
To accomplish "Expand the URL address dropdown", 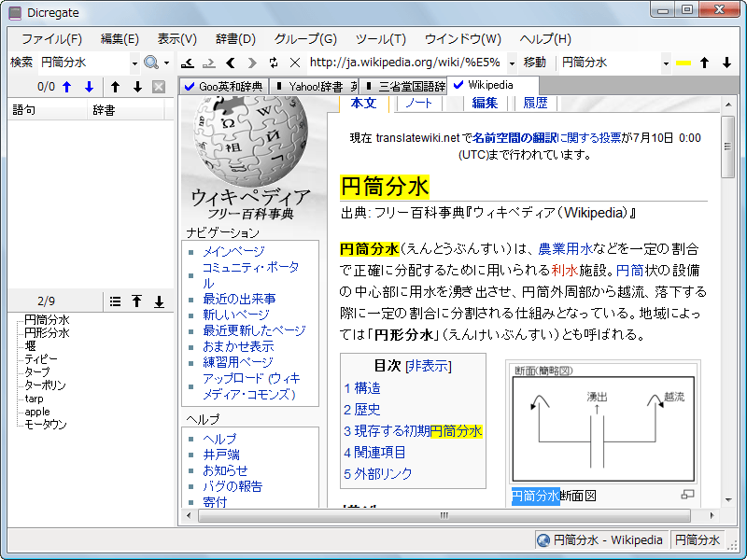I will point(512,63).
